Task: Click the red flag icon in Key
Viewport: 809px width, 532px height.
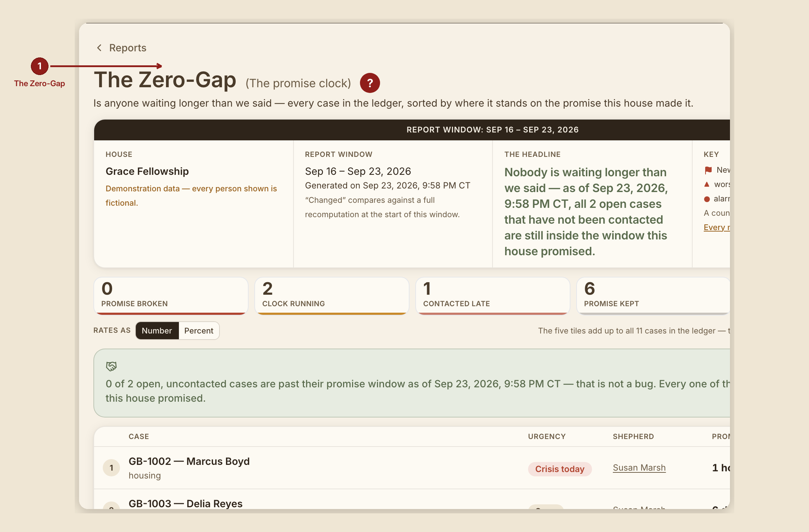Action: click(x=708, y=170)
